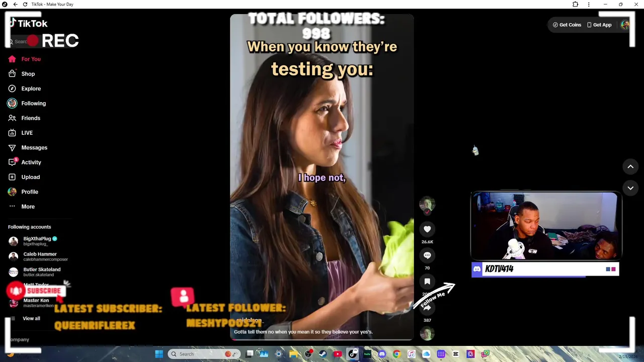
Task: Click the TikTok taskbar icon
Action: tap(353, 354)
